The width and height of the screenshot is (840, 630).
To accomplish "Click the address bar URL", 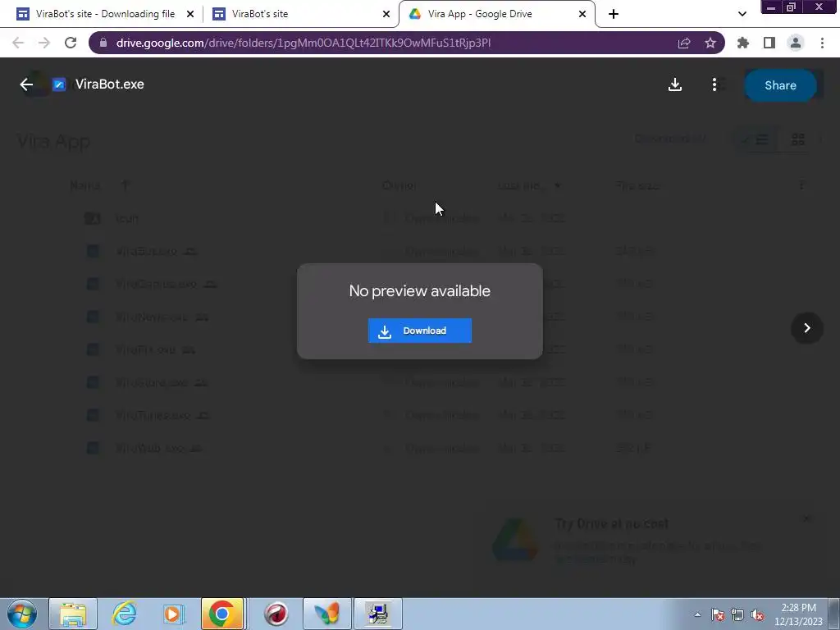I will coord(304,43).
